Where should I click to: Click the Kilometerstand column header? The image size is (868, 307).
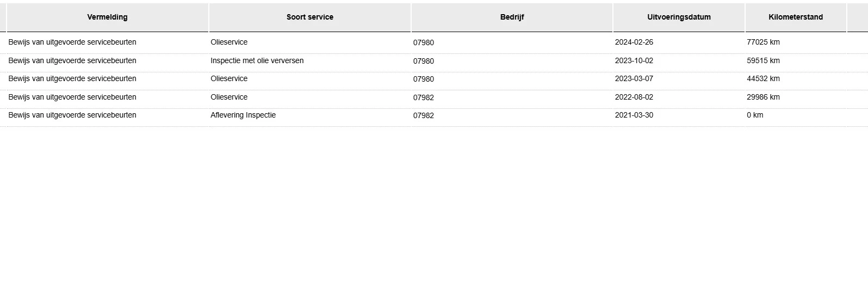coord(795,17)
